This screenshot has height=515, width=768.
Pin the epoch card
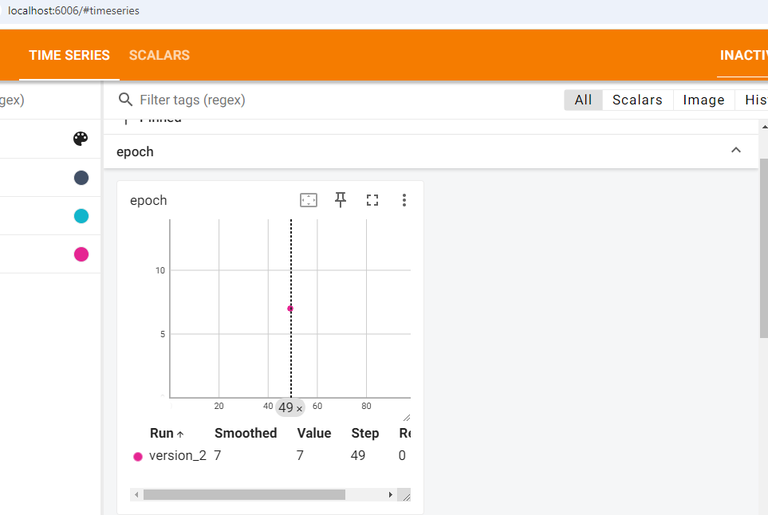click(x=340, y=200)
